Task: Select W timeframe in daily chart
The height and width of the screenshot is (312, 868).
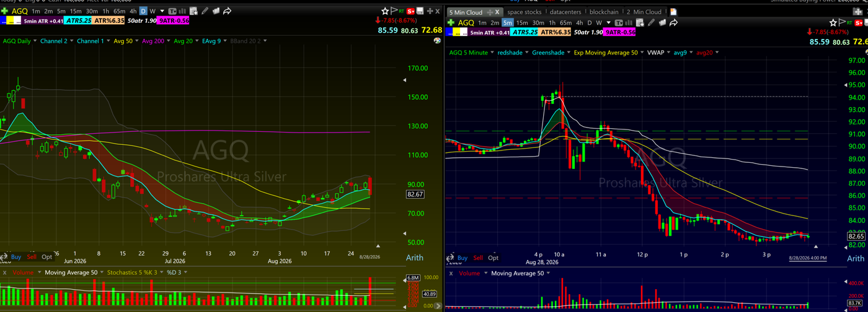Action: (153, 11)
